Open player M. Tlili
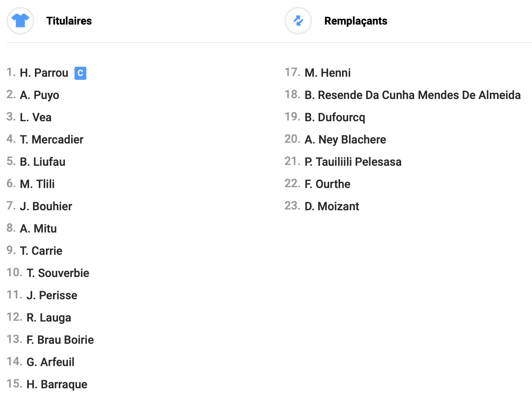The image size is (532, 409). pyautogui.click(x=37, y=184)
